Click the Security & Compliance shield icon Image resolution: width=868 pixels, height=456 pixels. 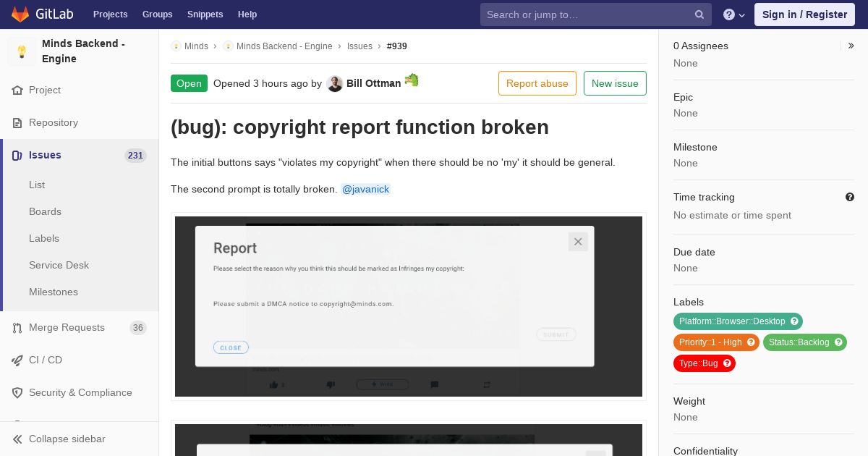click(x=17, y=393)
